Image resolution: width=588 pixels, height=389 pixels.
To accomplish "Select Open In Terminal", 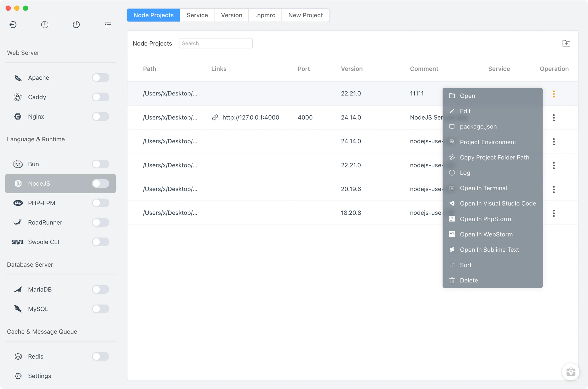I will click(x=492, y=188).
